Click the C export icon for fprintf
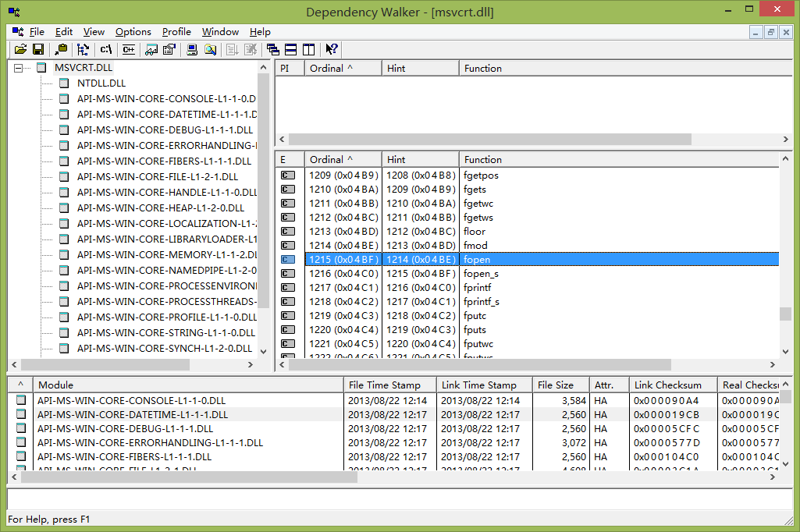The width and height of the screenshot is (800, 532). (x=288, y=288)
